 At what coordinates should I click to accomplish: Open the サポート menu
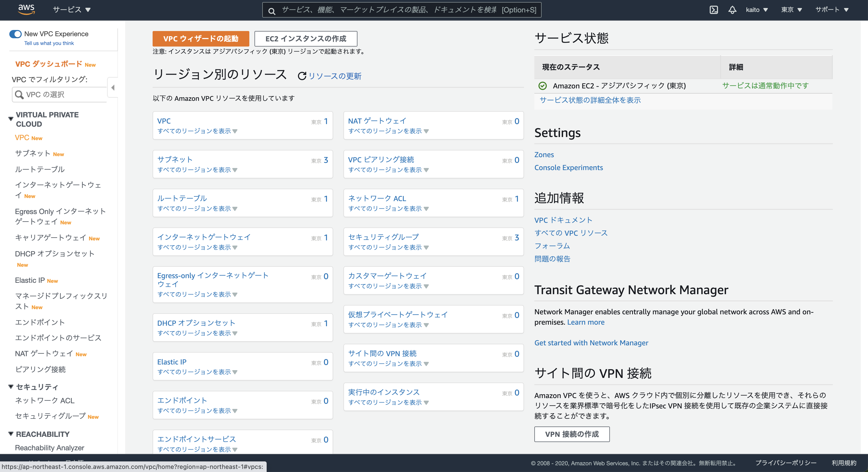(x=831, y=10)
